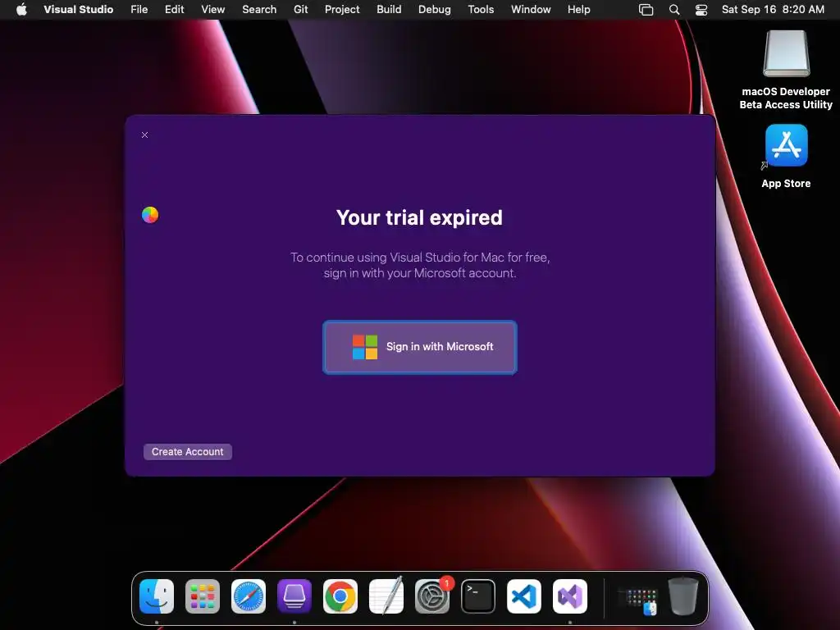
Task: Click the Create Account button
Action: (x=188, y=452)
